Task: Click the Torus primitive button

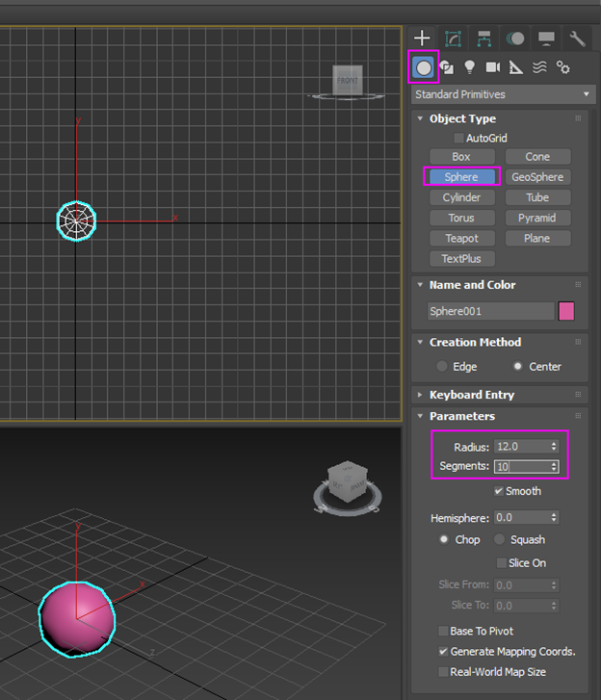Action: click(x=461, y=218)
